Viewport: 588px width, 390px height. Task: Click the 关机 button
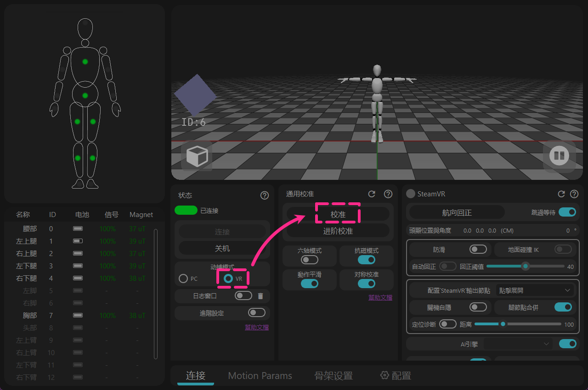tap(222, 248)
